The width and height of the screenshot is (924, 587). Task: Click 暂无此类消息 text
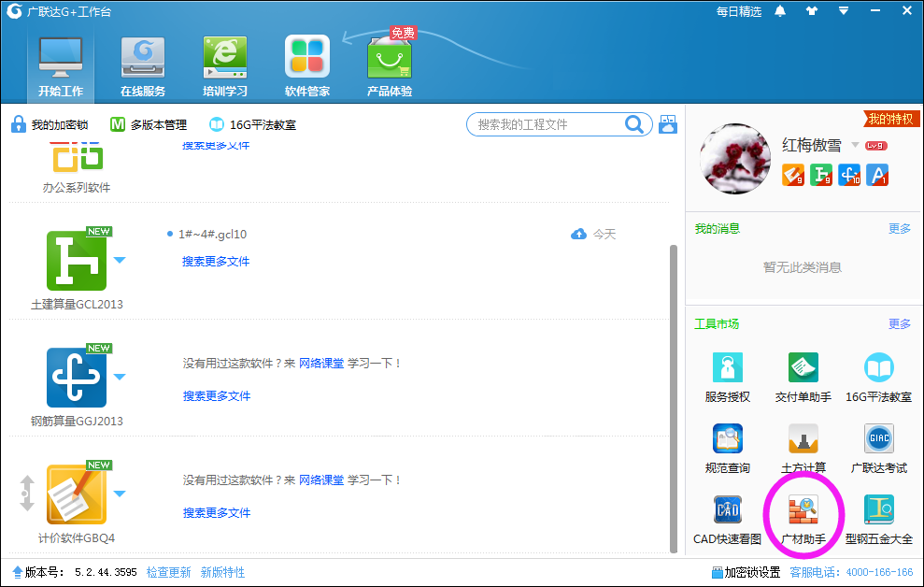pos(802,267)
